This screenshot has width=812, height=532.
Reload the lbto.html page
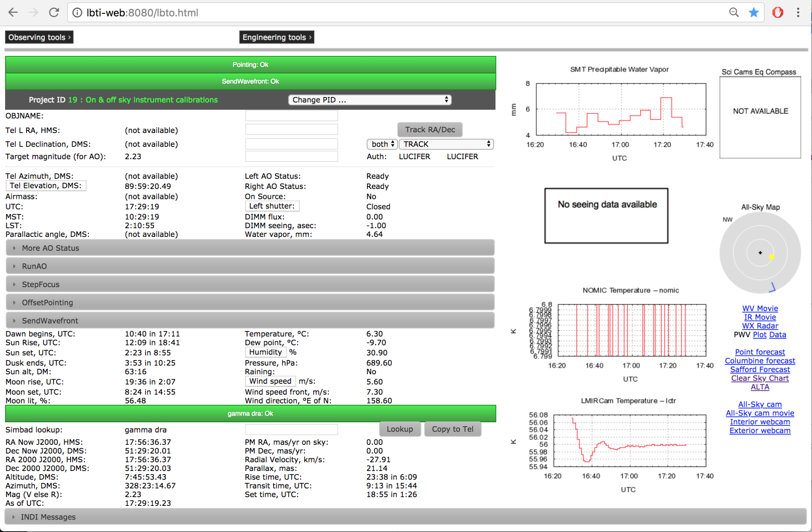(54, 13)
